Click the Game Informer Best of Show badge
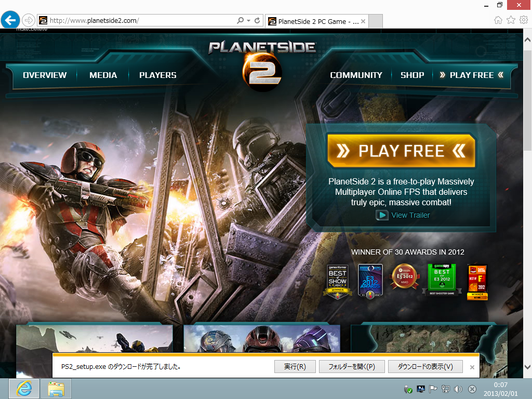The width and height of the screenshot is (532, 399). coord(338,281)
